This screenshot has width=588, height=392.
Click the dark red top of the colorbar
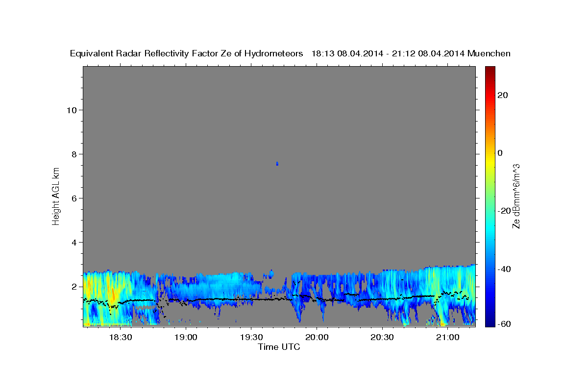[490, 70]
